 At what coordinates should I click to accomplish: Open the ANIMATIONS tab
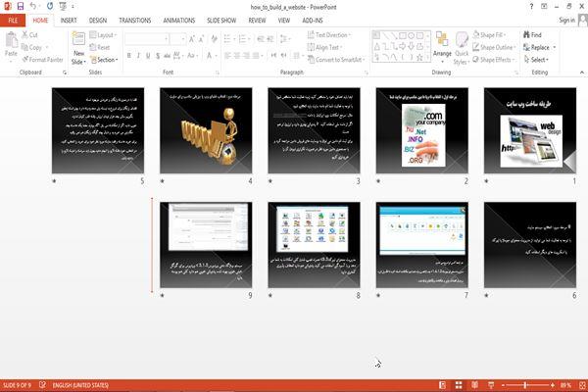coord(179,21)
